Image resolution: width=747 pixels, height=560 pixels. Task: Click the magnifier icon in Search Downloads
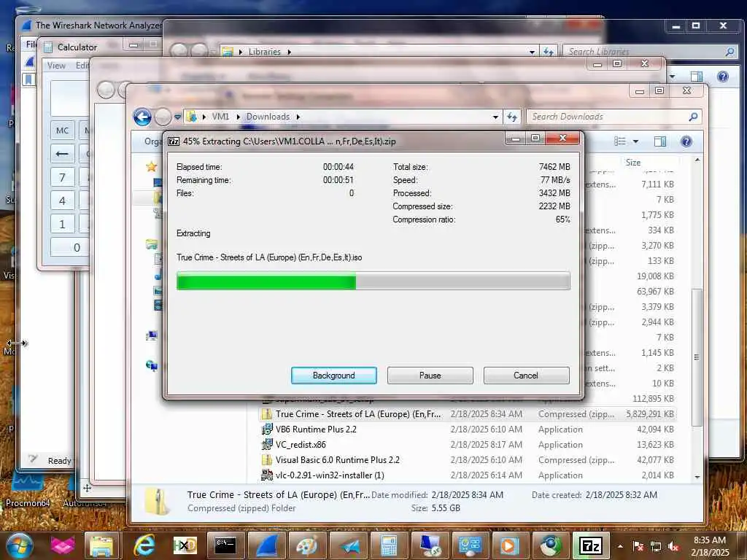(693, 117)
